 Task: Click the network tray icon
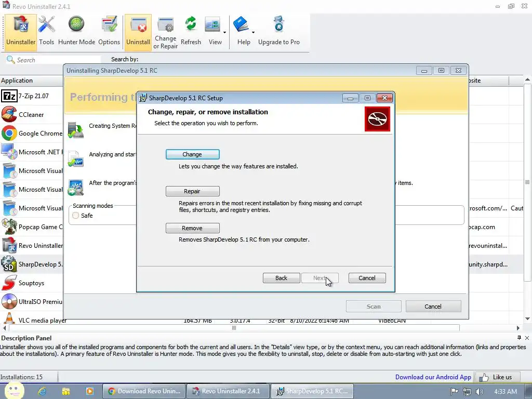click(x=467, y=392)
